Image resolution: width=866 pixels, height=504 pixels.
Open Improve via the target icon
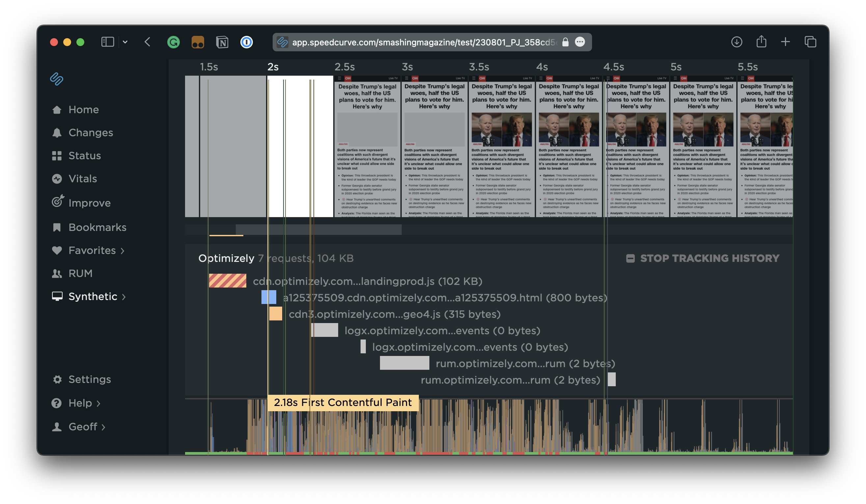tap(57, 202)
